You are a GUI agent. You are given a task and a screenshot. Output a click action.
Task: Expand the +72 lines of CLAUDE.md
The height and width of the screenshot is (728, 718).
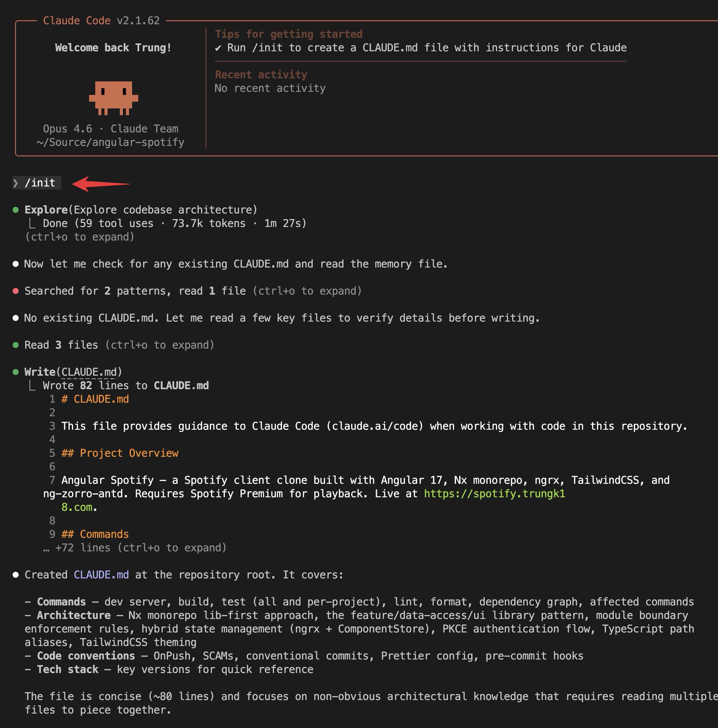click(135, 548)
